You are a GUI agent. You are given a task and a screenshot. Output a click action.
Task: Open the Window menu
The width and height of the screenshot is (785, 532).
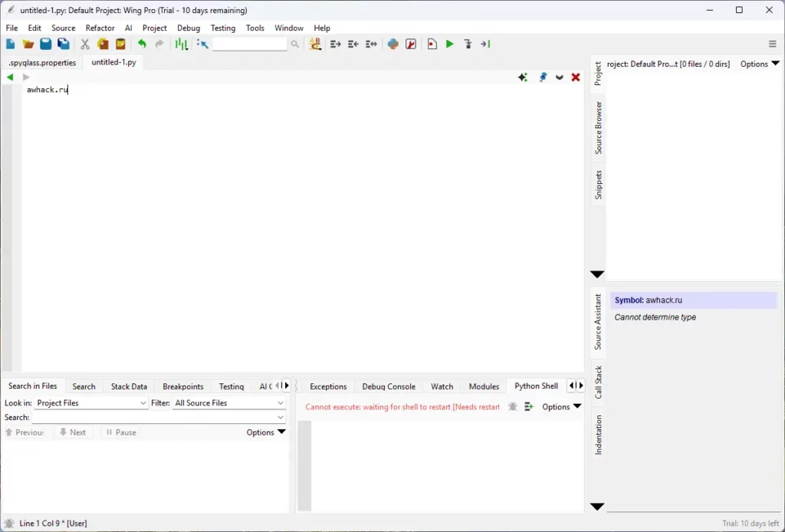coord(289,28)
